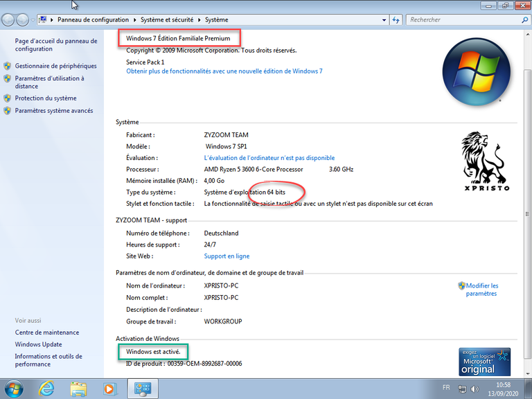Select the '4,00 Go' RAM value
The width and height of the screenshot is (532, 399).
(214, 181)
